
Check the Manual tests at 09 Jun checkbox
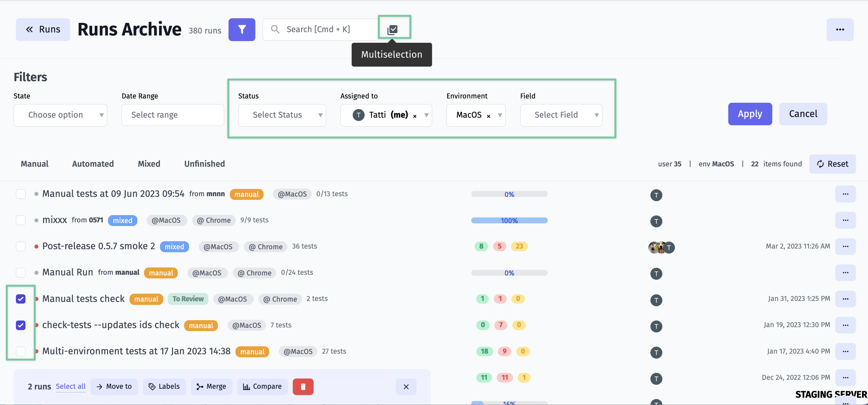coord(21,194)
